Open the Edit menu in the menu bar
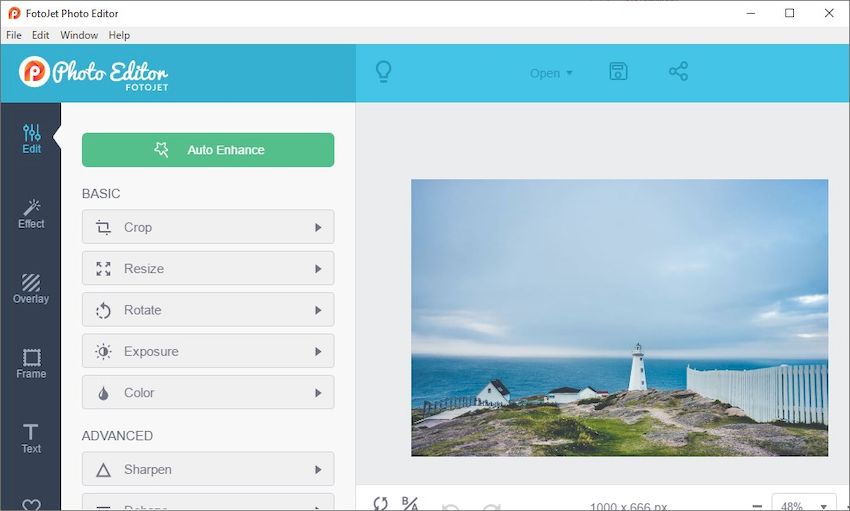850x511 pixels. (x=40, y=35)
